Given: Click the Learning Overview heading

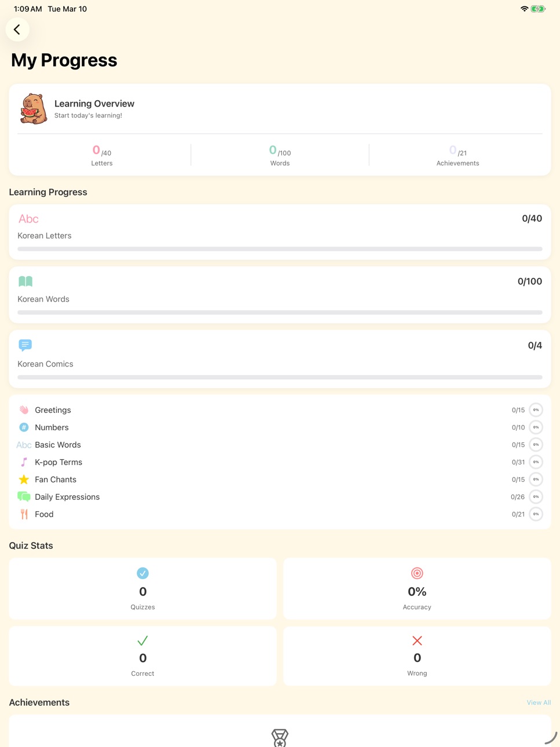Looking at the screenshot, I should coord(94,104).
